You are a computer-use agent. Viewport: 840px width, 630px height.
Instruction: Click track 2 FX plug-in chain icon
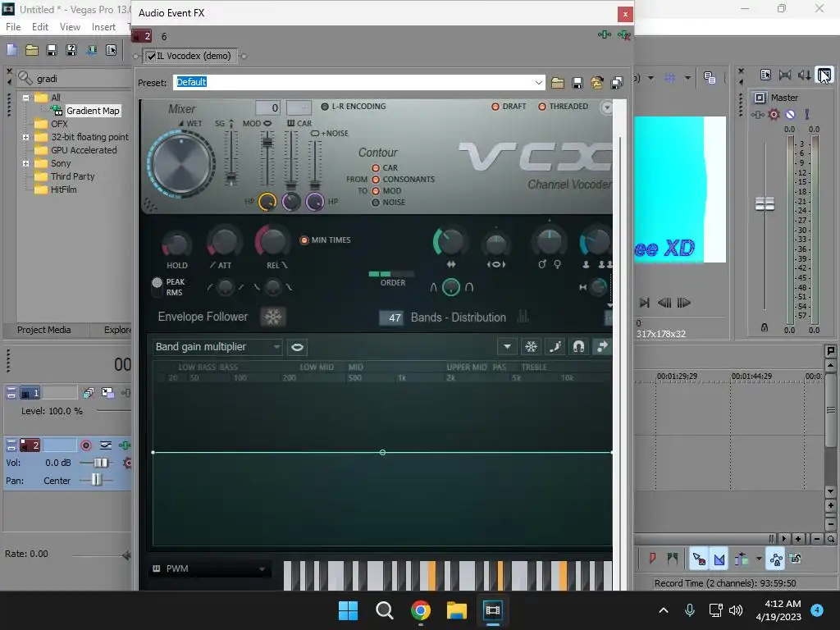click(125, 445)
